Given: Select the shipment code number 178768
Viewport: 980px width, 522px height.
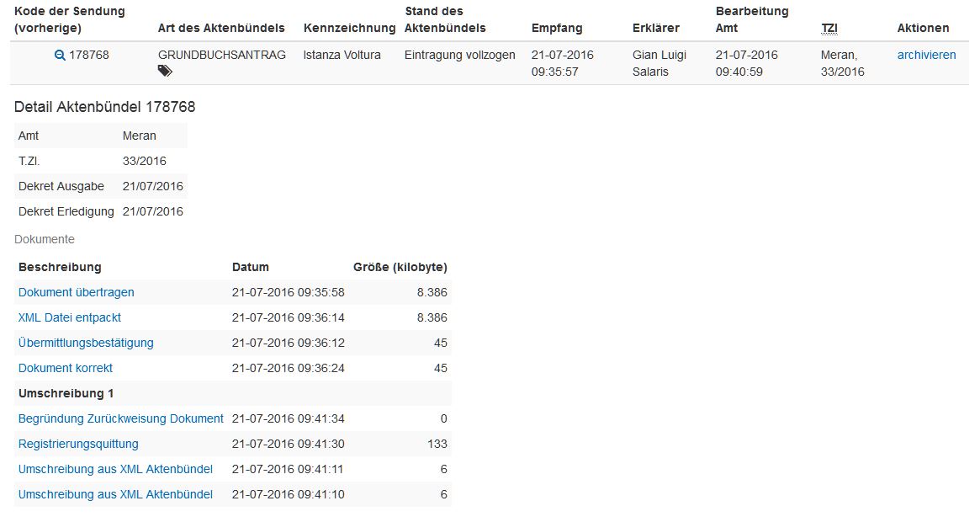Looking at the screenshot, I should [x=89, y=55].
